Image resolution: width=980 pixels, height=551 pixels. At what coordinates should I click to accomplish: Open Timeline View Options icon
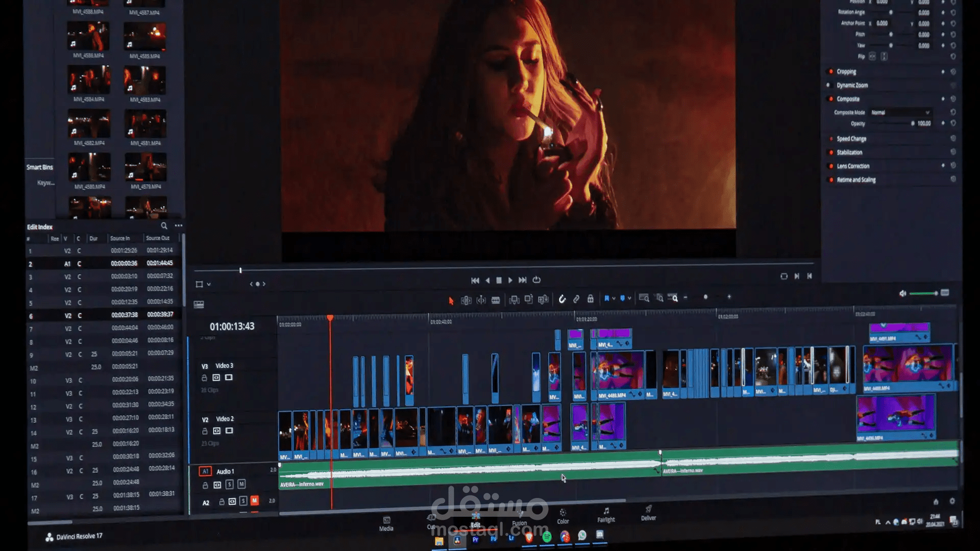pyautogui.click(x=199, y=305)
